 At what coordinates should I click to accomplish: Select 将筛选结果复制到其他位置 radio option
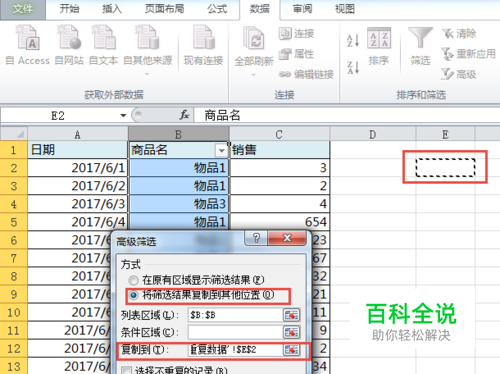pyautogui.click(x=202, y=295)
